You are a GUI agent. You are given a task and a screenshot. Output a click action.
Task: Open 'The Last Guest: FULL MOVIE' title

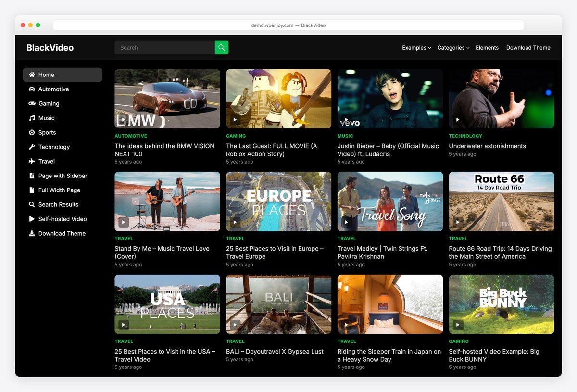click(x=272, y=150)
